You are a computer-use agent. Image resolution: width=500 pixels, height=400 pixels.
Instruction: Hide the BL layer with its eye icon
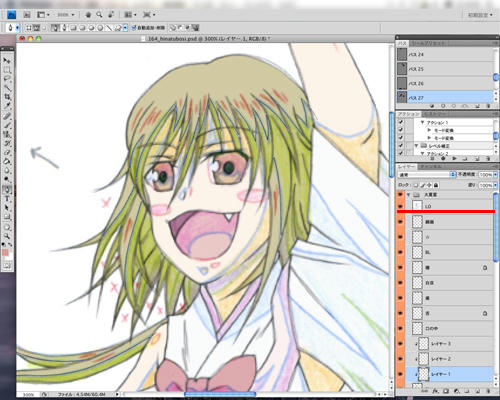click(x=400, y=252)
